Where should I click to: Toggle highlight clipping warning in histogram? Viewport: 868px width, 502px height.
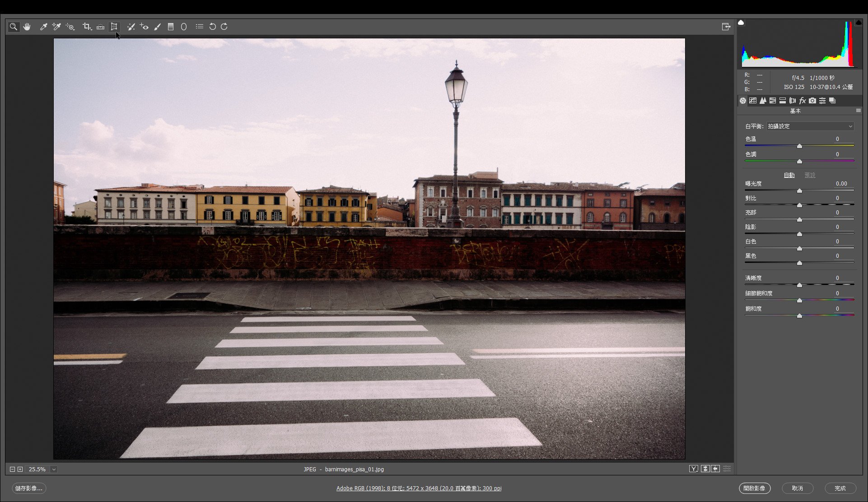point(859,22)
